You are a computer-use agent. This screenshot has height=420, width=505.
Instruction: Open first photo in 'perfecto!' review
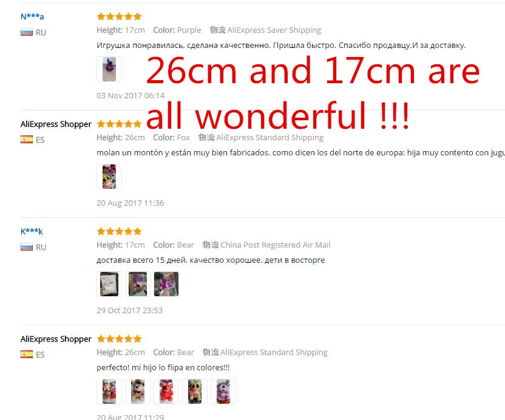(x=109, y=391)
